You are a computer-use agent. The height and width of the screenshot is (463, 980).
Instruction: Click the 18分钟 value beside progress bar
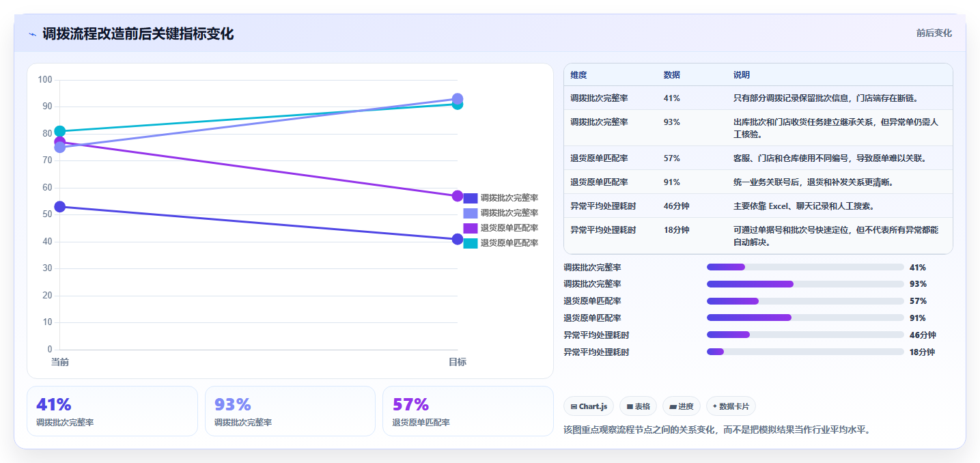click(x=922, y=352)
